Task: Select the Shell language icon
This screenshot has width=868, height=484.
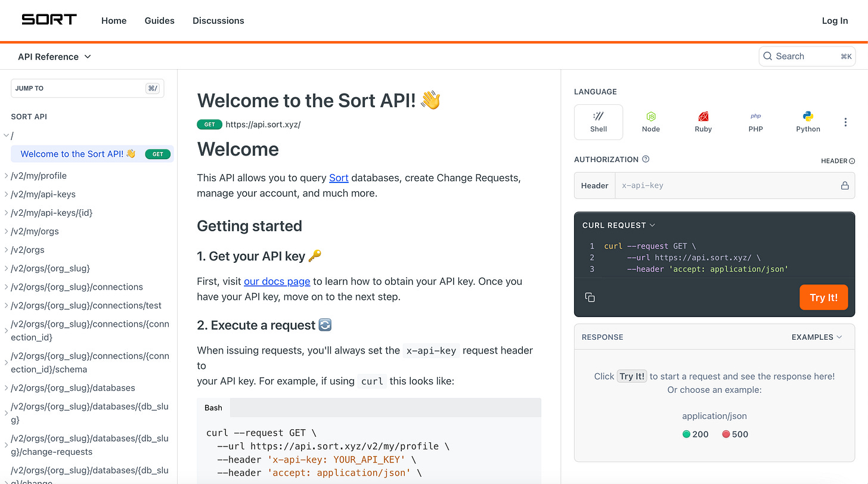Action: [599, 122]
